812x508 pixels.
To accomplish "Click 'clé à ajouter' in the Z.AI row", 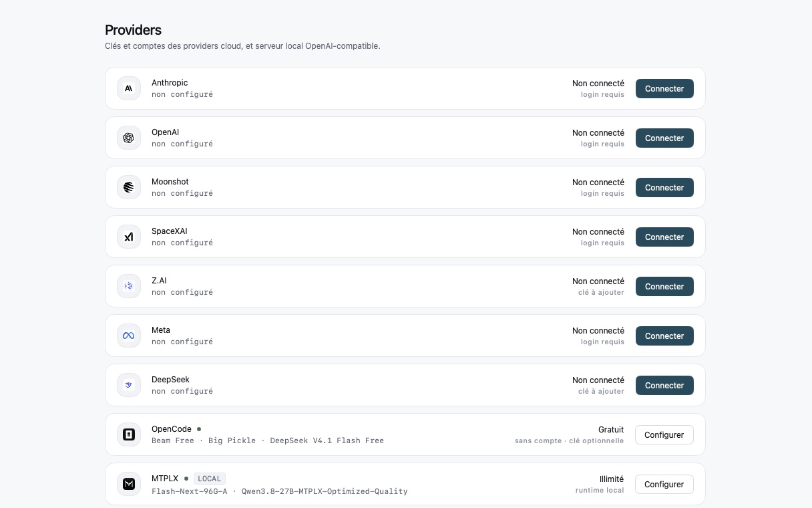I will click(601, 293).
